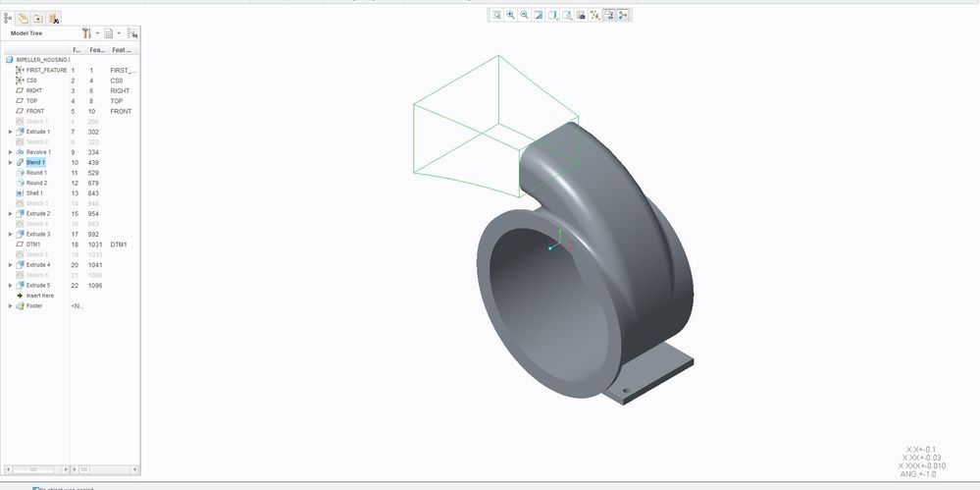Click the Insert Here marker

[40, 296]
